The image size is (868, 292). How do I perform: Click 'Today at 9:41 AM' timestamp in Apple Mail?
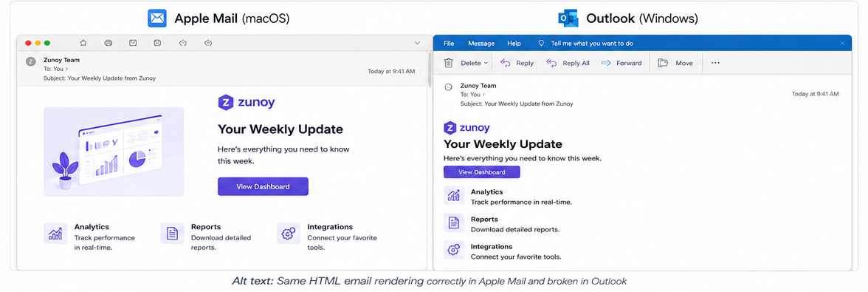tap(391, 72)
